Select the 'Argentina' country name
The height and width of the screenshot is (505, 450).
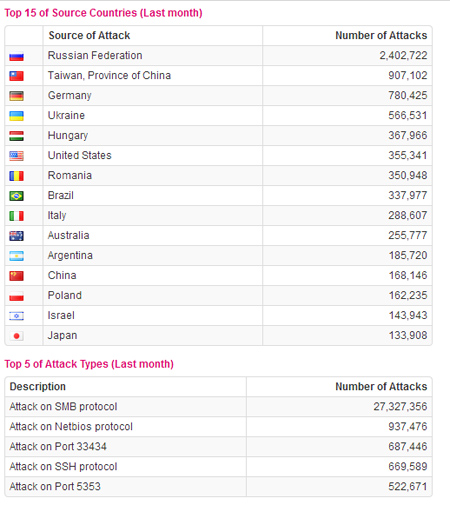click(x=70, y=256)
